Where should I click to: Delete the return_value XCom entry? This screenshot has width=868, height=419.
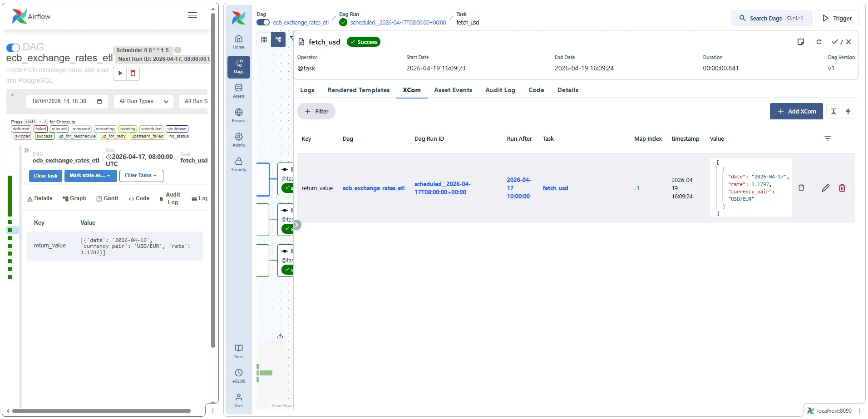(842, 188)
